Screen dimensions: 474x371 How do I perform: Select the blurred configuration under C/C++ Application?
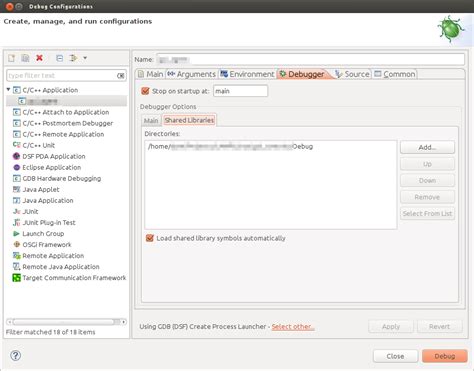click(x=66, y=101)
